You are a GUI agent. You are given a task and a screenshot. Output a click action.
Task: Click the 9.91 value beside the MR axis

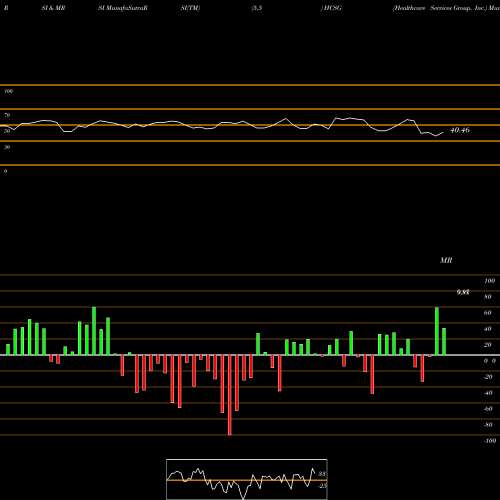click(463, 292)
